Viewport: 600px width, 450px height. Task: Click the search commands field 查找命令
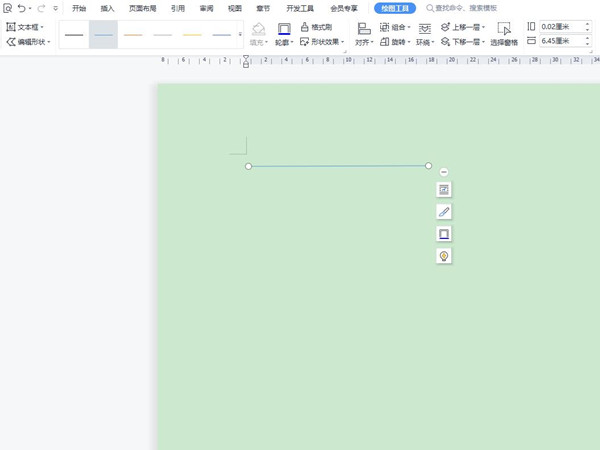(x=462, y=8)
